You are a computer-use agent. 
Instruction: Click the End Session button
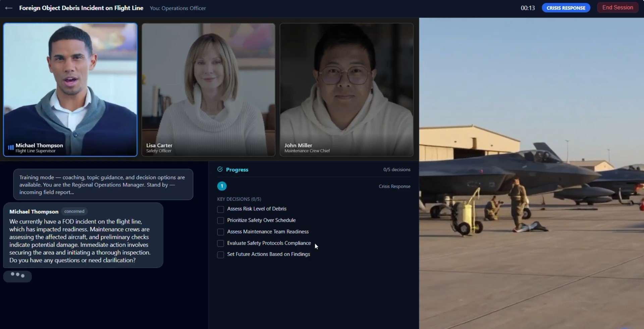coord(618,8)
